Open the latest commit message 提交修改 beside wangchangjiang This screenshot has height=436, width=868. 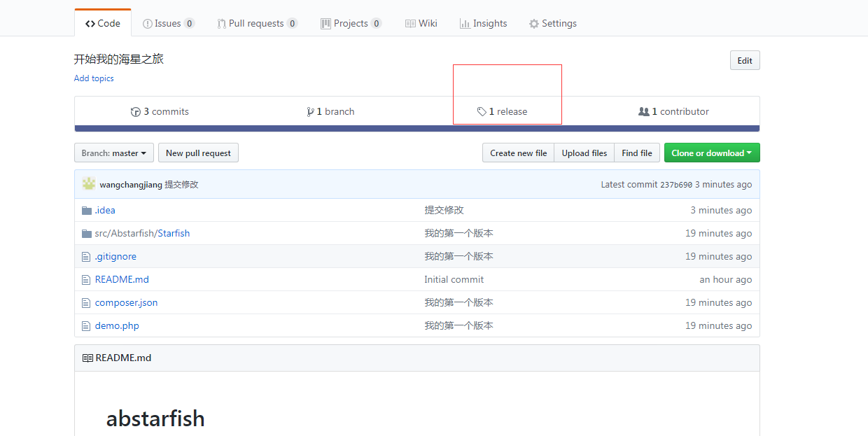[x=182, y=185]
